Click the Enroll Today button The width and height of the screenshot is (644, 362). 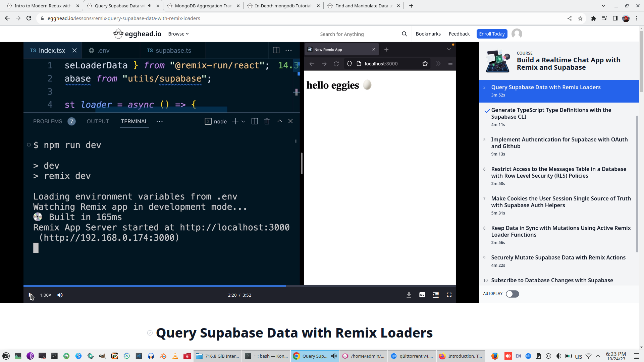coord(491,34)
